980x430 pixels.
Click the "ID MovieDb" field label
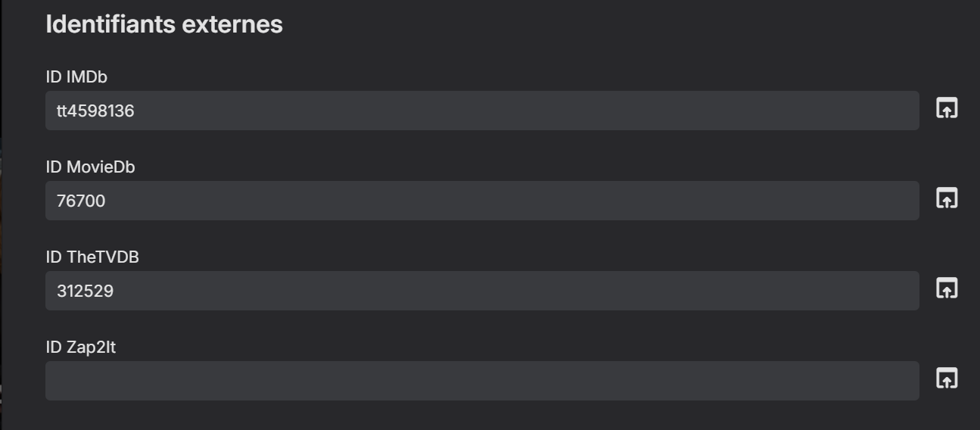click(x=90, y=167)
